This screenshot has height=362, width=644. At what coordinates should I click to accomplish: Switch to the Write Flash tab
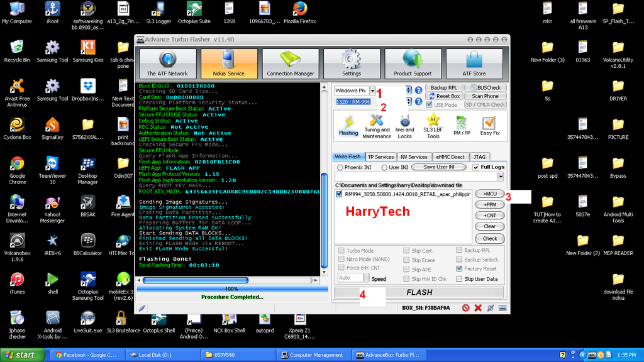347,156
